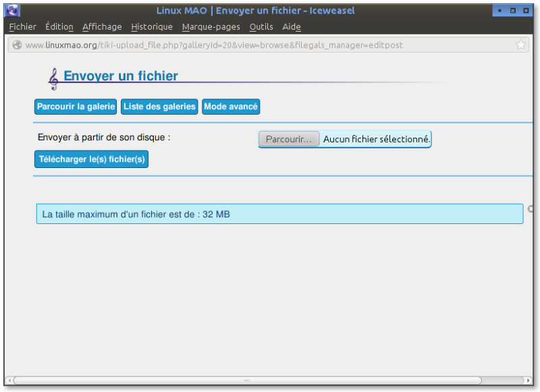Restore the Iceweasel window with the middle title button
540x392 pixels.
coord(513,11)
